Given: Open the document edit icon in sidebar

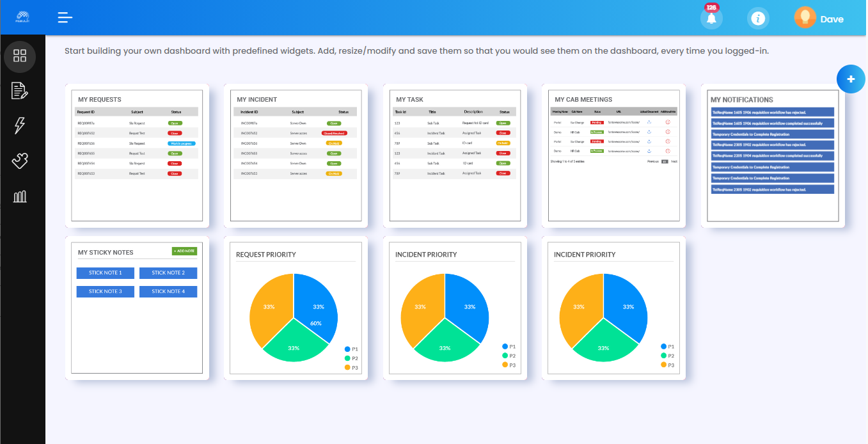Looking at the screenshot, I should pos(20,91).
